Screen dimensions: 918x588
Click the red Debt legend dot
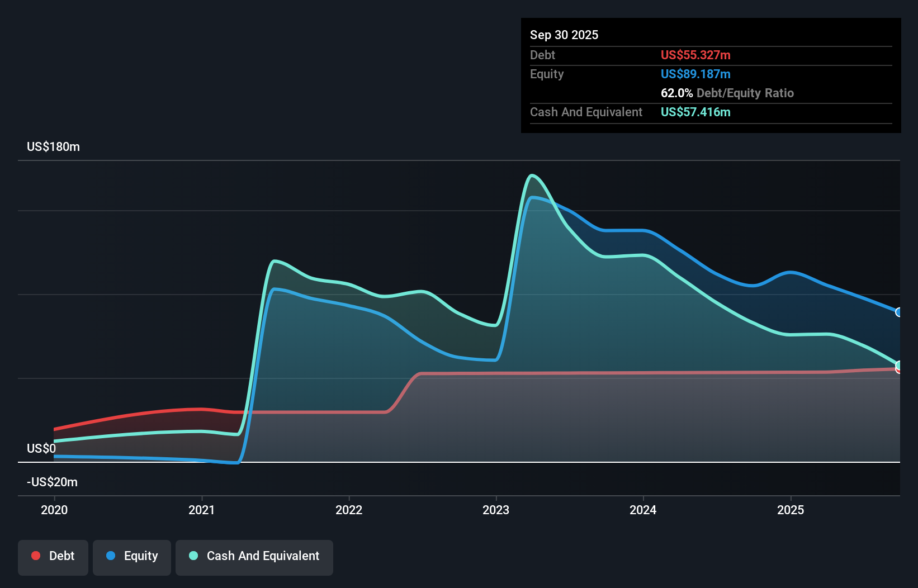click(x=36, y=556)
